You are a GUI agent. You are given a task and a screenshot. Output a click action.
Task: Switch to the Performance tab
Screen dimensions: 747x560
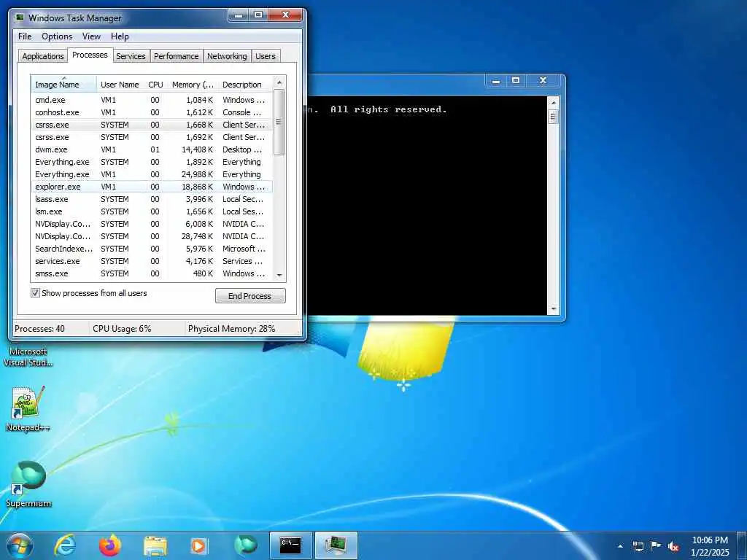point(177,56)
